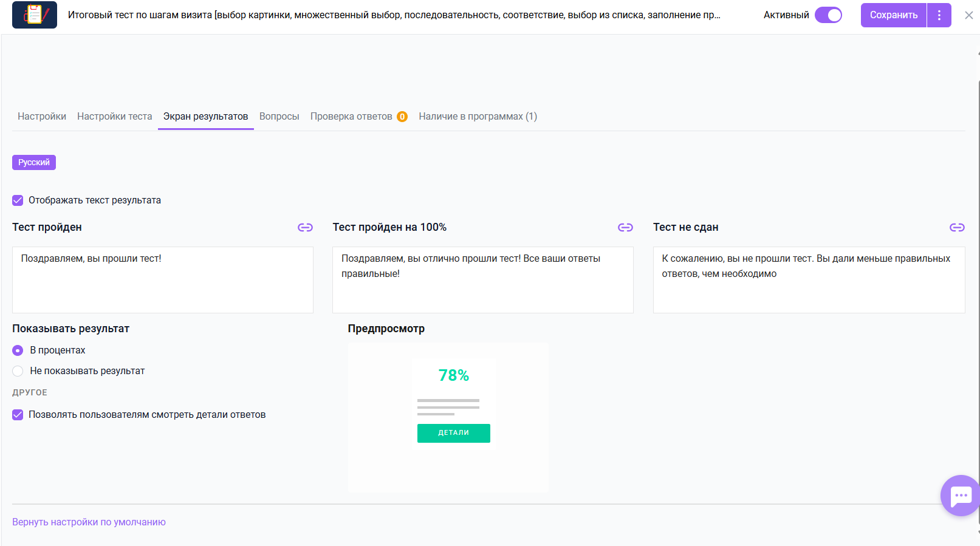Click the Русский language tag

point(34,163)
